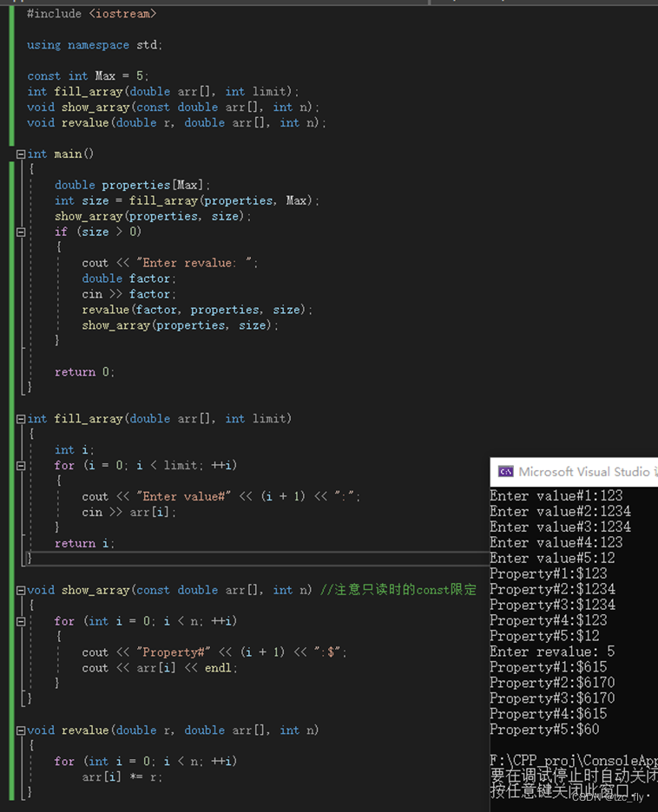This screenshot has height=812, width=658.
Task: Click the cout "Enter revalue: " line
Action: pos(170,263)
